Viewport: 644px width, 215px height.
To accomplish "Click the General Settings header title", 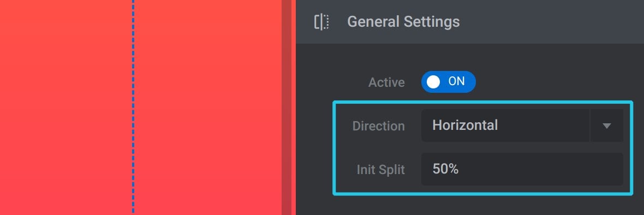I will [403, 21].
